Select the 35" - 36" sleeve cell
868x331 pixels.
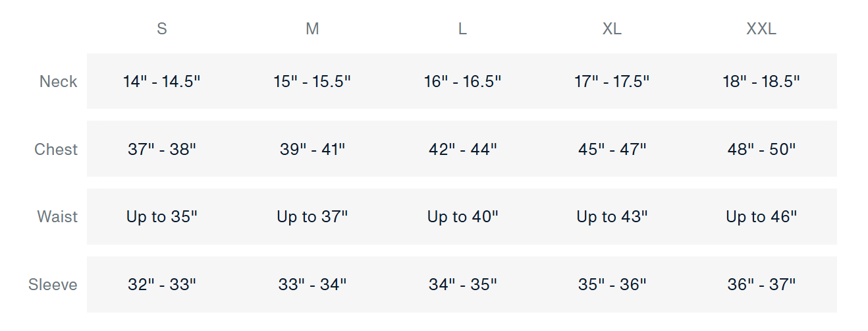[x=612, y=285]
